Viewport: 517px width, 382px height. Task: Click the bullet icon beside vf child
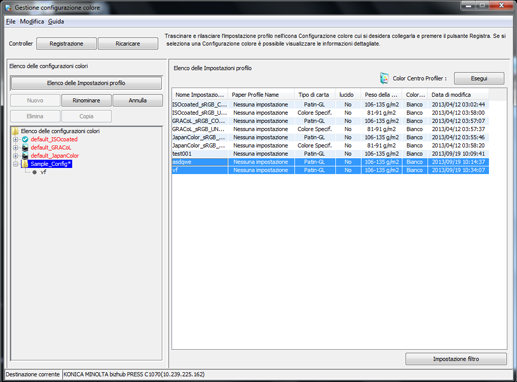click(35, 172)
